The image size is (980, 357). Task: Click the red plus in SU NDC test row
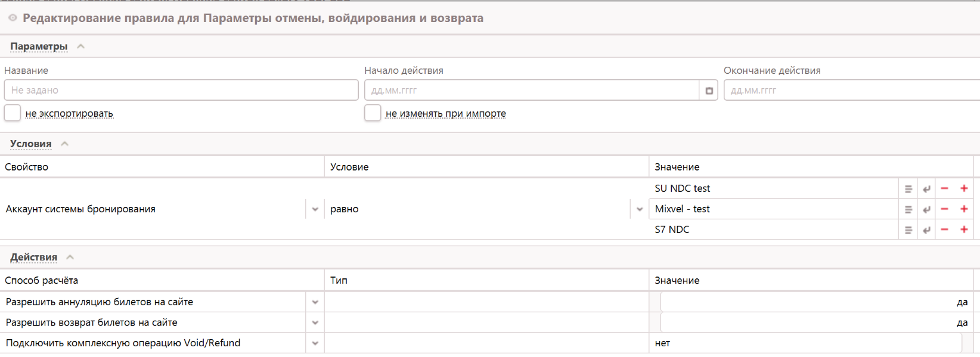[x=964, y=188]
